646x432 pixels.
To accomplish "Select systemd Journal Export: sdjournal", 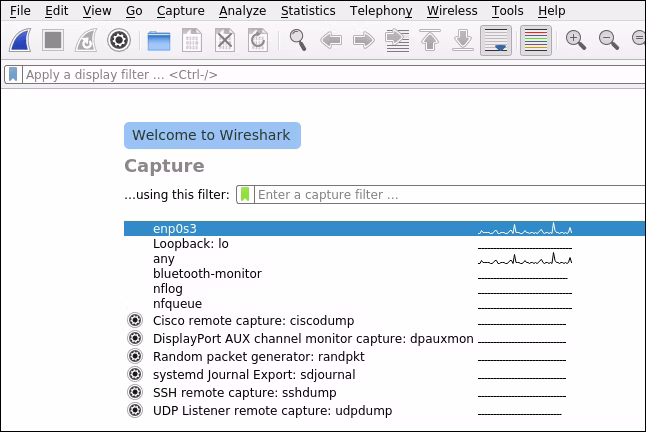I will tap(385, 374).
